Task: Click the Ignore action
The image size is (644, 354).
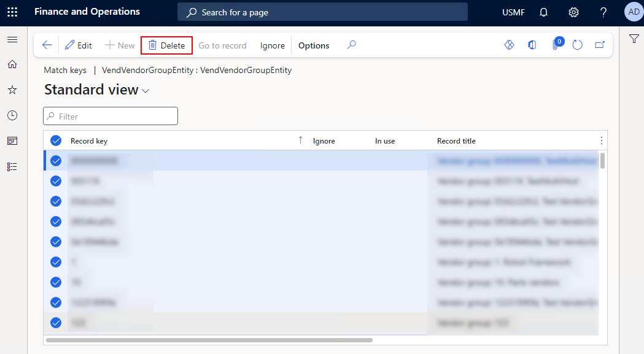Action: [273, 45]
